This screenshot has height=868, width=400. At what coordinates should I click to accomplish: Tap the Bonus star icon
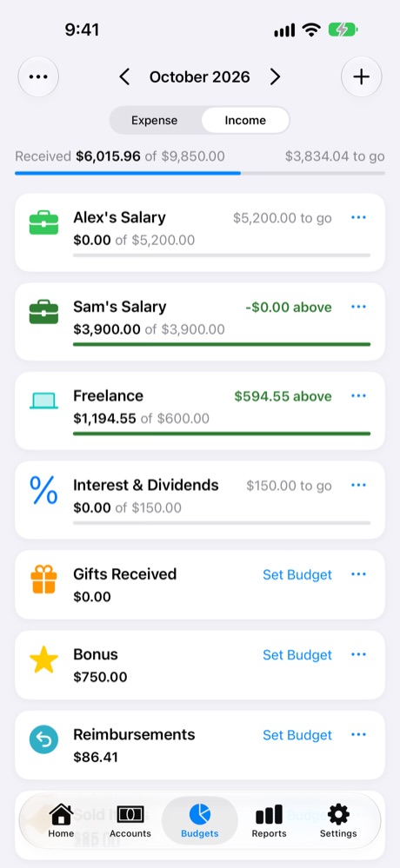[43, 659]
